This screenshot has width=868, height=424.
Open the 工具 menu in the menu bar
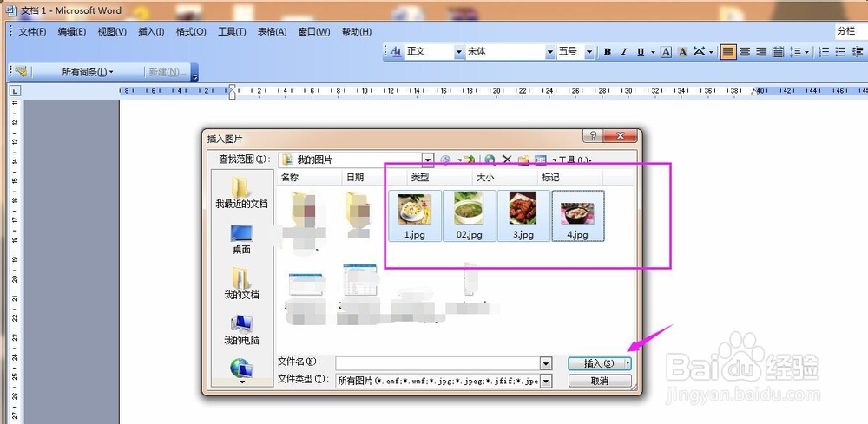pyautogui.click(x=232, y=31)
